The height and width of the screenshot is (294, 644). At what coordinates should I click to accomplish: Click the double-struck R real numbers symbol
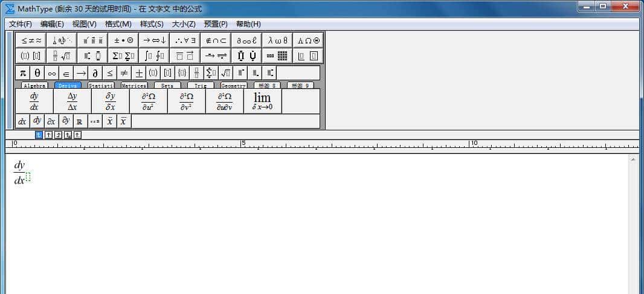(79, 121)
